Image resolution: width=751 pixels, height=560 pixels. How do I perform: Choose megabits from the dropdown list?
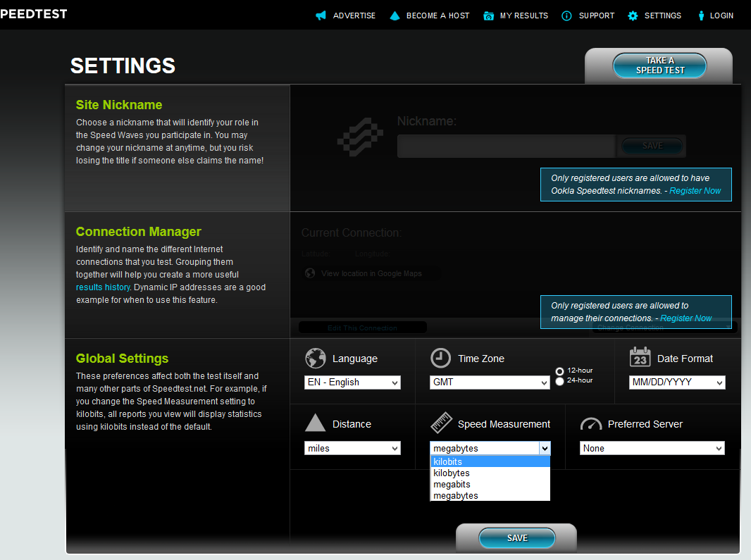click(x=490, y=485)
